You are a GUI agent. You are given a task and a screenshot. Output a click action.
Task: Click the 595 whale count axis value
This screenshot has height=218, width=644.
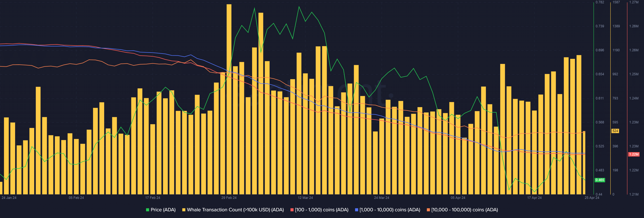click(x=615, y=122)
